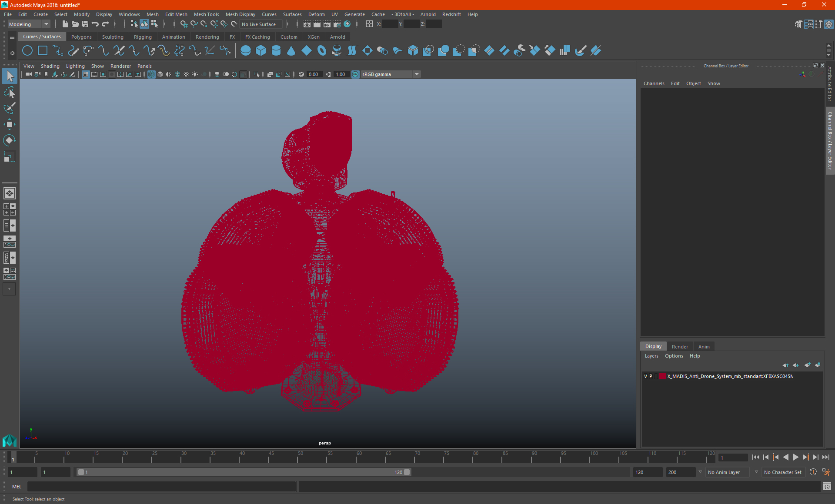Select the NURBS circle shelf icon
This screenshot has height=504, width=835.
[x=27, y=51]
